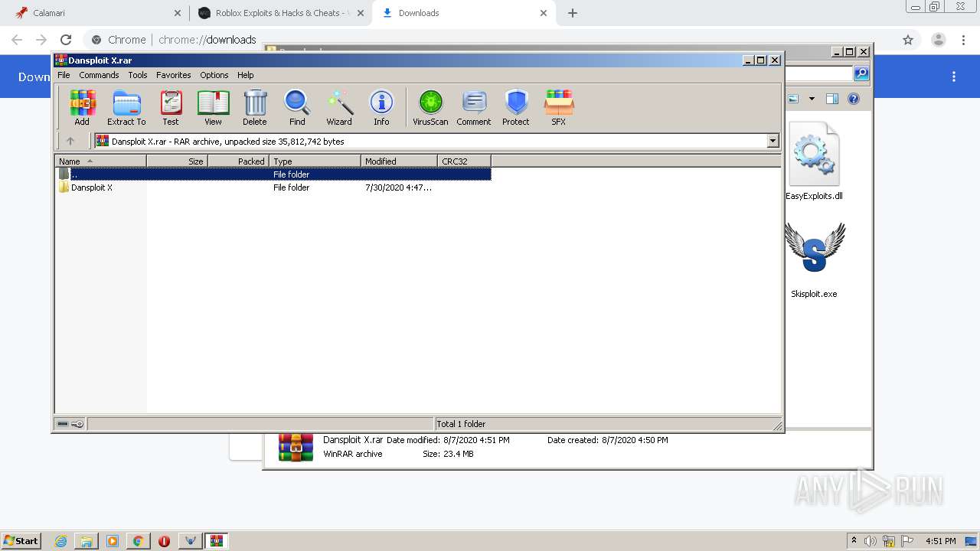980x551 pixels.
Task: Sort by the Type column header
Action: pos(315,161)
